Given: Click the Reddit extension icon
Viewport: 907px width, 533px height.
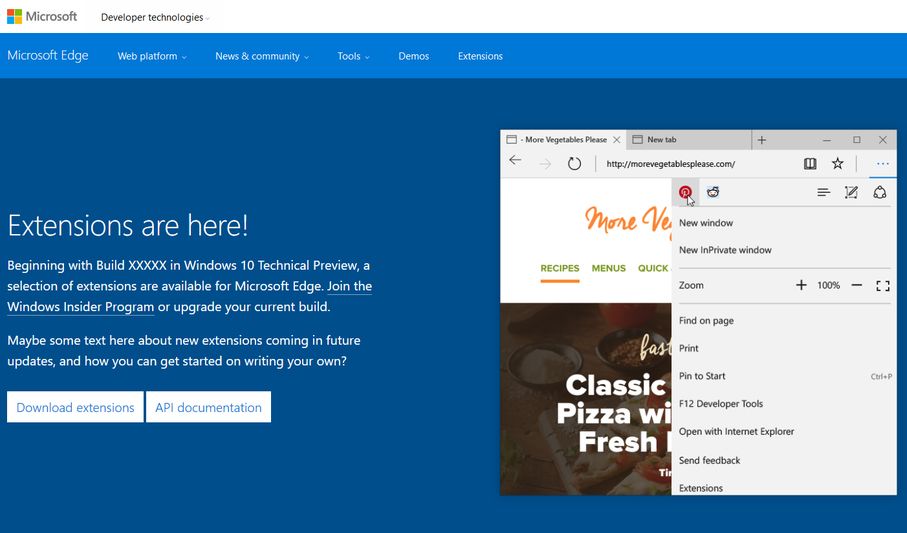Looking at the screenshot, I should [713, 192].
